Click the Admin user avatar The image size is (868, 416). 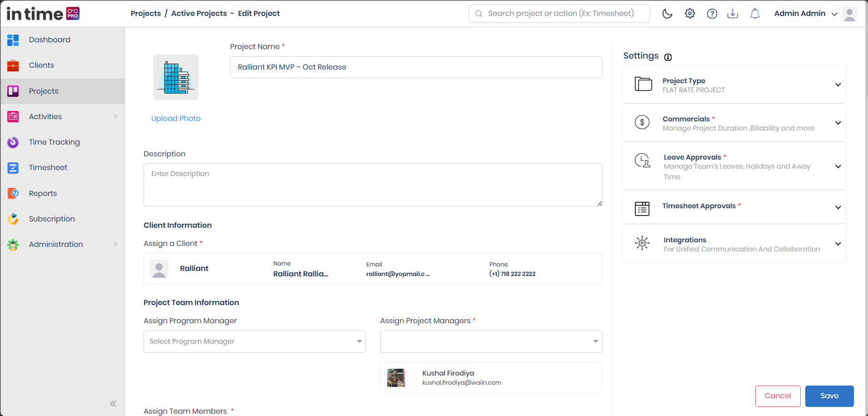click(x=849, y=14)
